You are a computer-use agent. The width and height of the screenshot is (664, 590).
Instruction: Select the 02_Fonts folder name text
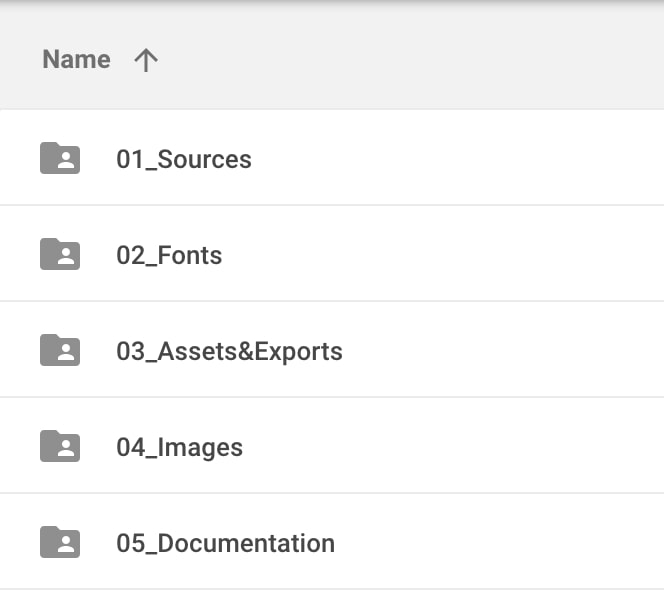(169, 255)
